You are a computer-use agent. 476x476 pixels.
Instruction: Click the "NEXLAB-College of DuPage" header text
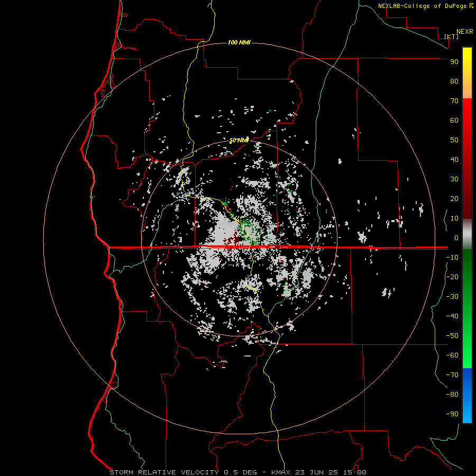[x=423, y=6]
